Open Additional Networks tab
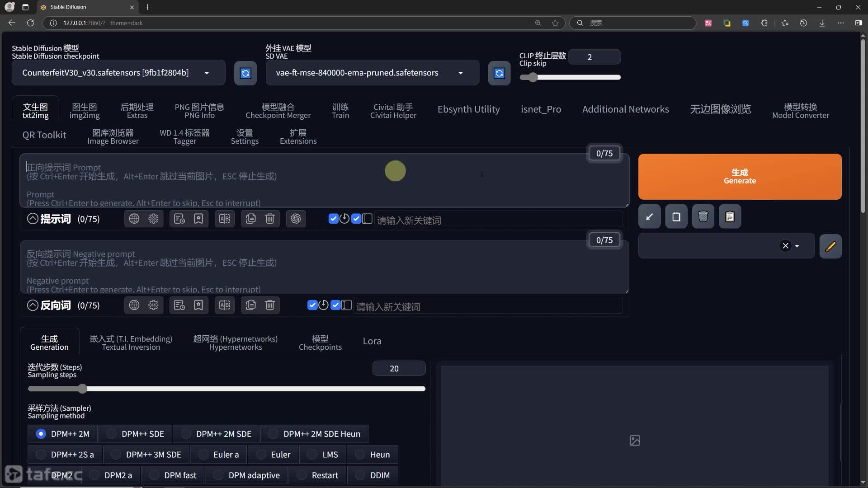Viewport: 868px width, 488px height. coord(625,109)
